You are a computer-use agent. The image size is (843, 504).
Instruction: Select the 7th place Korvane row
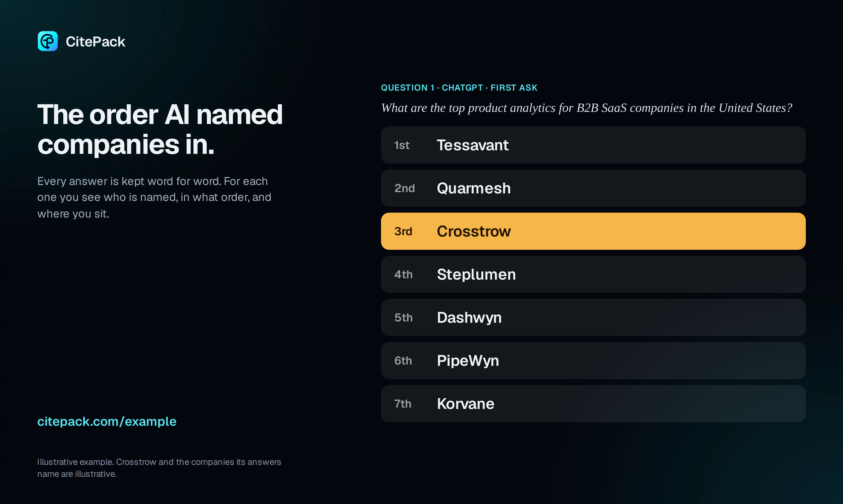tap(593, 404)
